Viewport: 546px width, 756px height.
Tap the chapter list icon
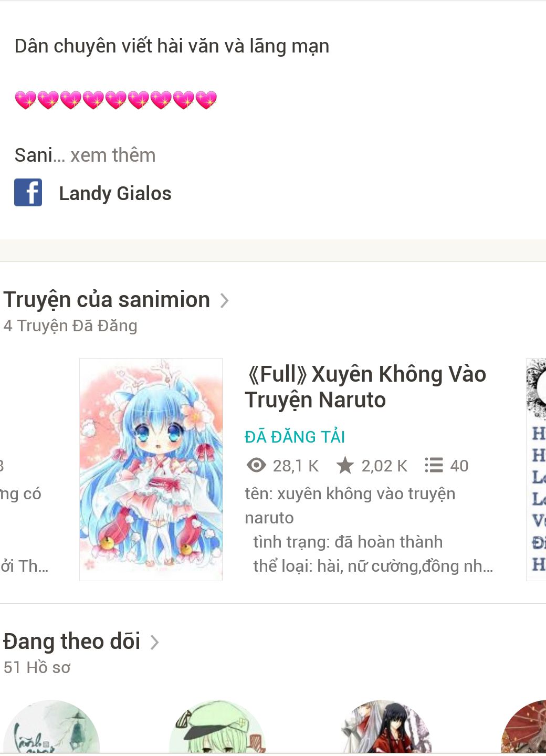[x=434, y=465]
